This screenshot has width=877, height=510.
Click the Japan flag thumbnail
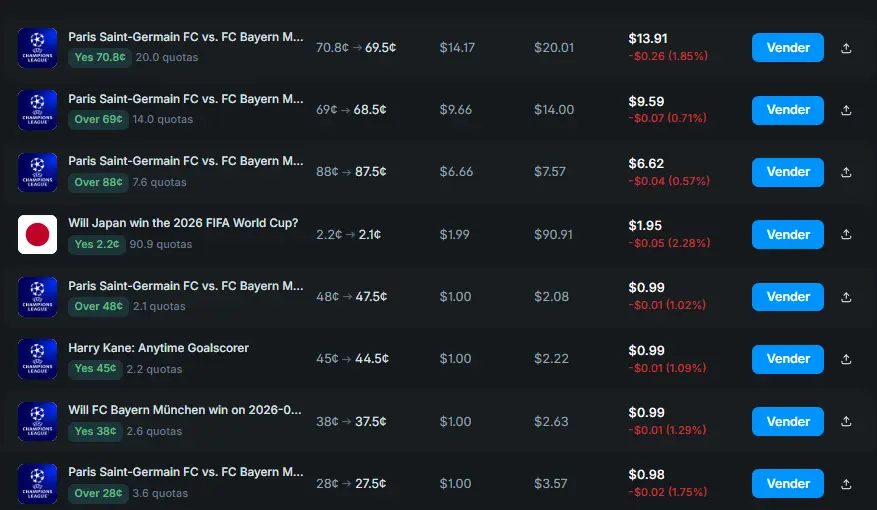coord(37,234)
